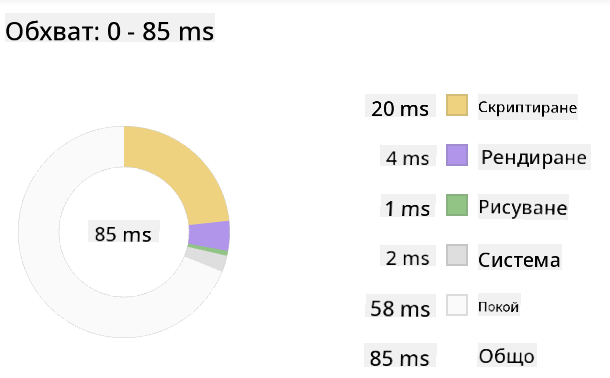Click the gray system slice of donut chart
This screenshot has height=378, width=610.
click(x=206, y=259)
